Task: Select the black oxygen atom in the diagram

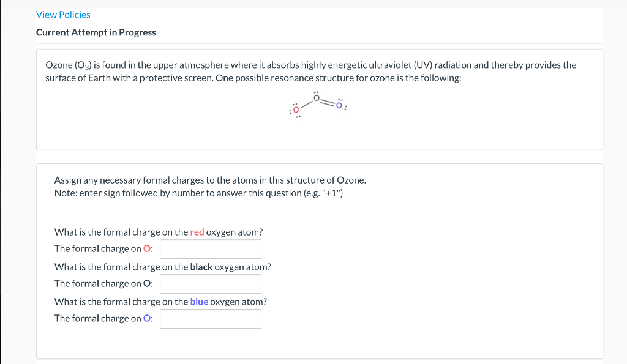Action: click(315, 98)
